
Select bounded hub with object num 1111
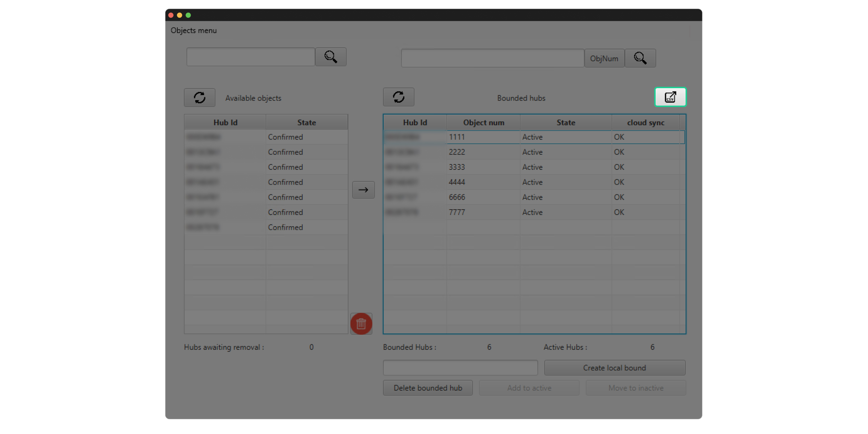(534, 137)
